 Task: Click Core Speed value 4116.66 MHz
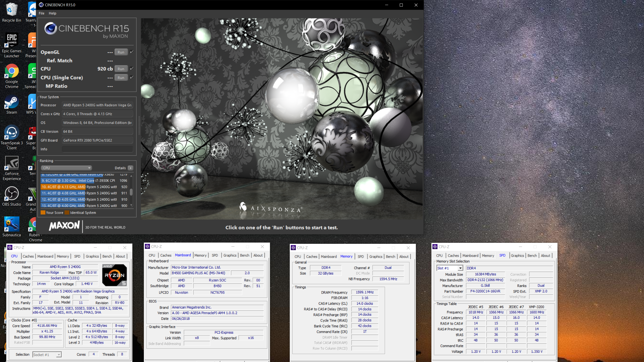click(47, 326)
